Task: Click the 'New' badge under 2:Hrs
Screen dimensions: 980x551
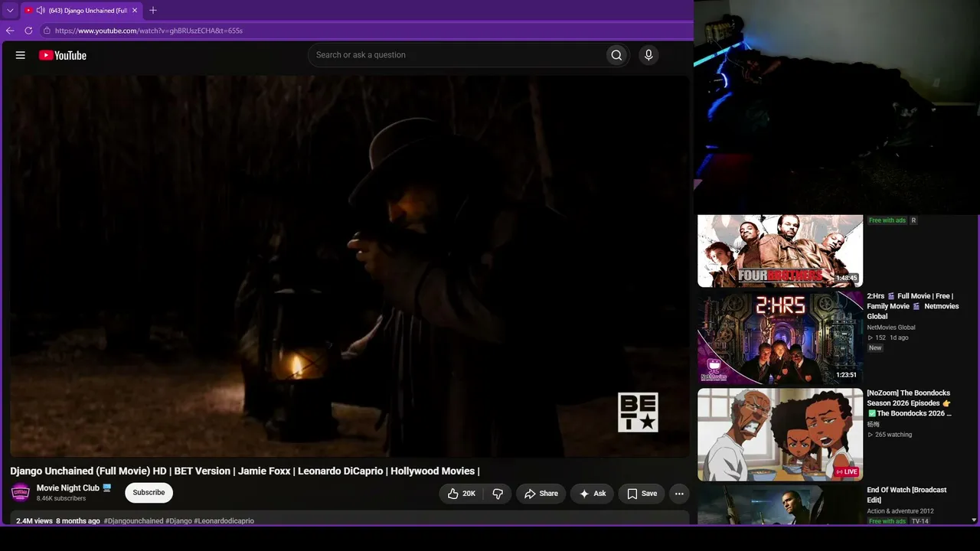Action: click(875, 347)
